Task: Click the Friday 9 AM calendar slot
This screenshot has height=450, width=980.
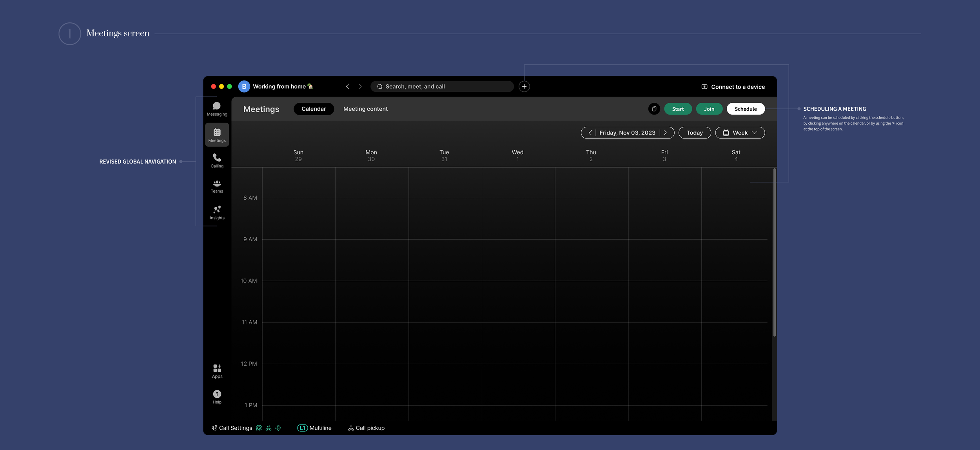Action: (665, 260)
